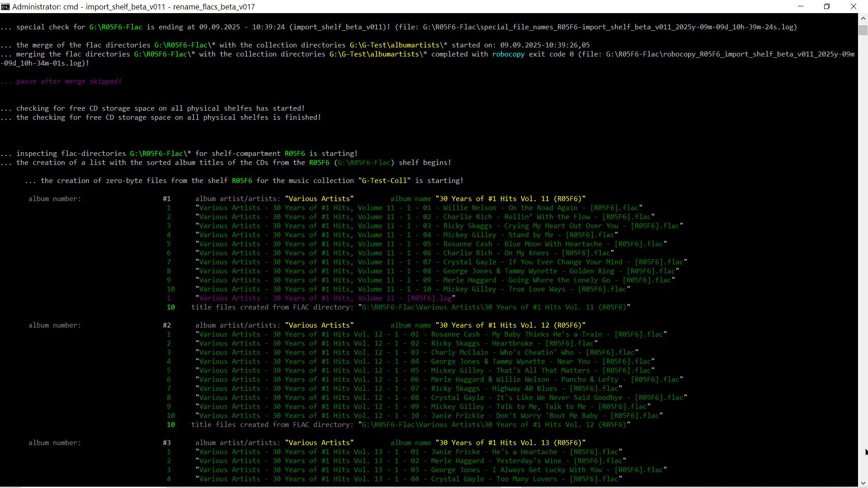This screenshot has width=868, height=488.
Task: Click the magenta Volume 11 .log filename
Action: [325, 298]
